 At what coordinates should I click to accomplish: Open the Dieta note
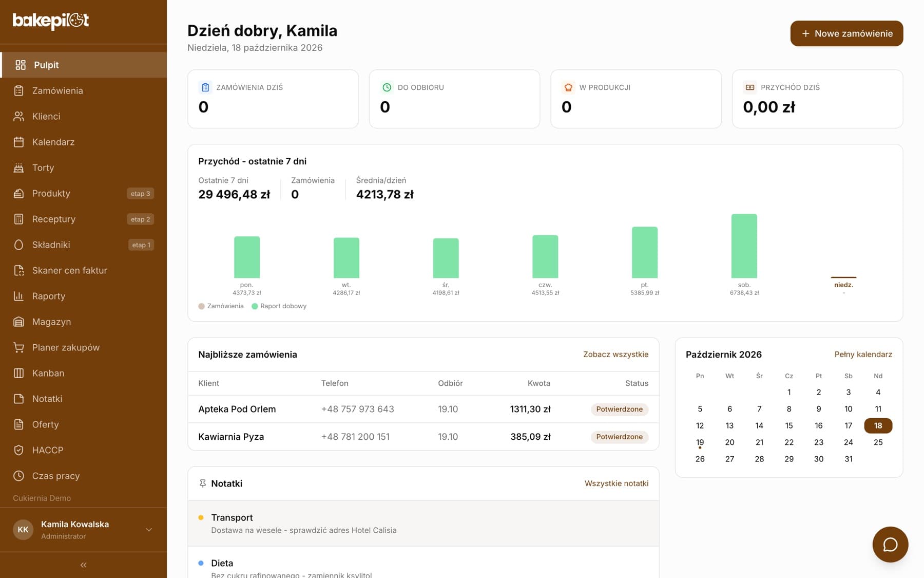[x=423, y=563]
